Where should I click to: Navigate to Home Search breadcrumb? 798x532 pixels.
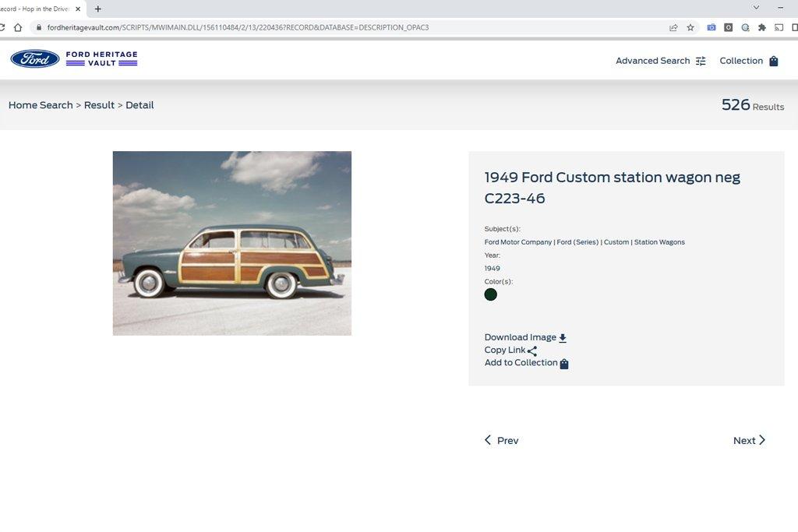pyautogui.click(x=41, y=105)
